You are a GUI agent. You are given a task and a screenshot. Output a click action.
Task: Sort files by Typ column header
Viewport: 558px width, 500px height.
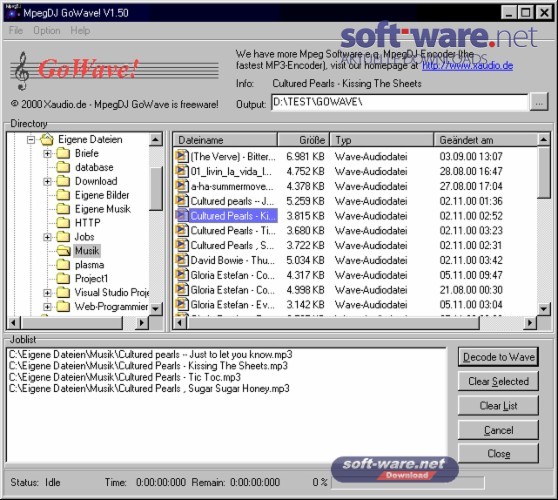pos(381,140)
